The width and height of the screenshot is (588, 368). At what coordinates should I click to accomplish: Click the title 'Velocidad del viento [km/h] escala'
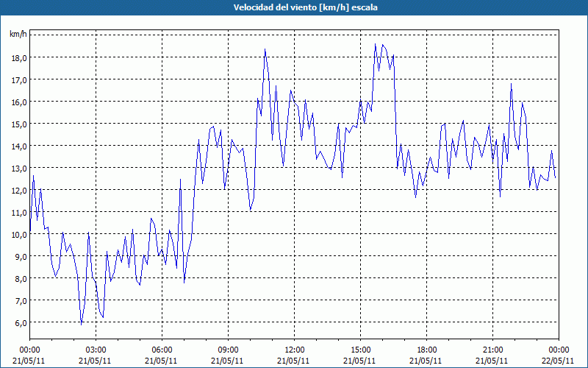point(305,7)
